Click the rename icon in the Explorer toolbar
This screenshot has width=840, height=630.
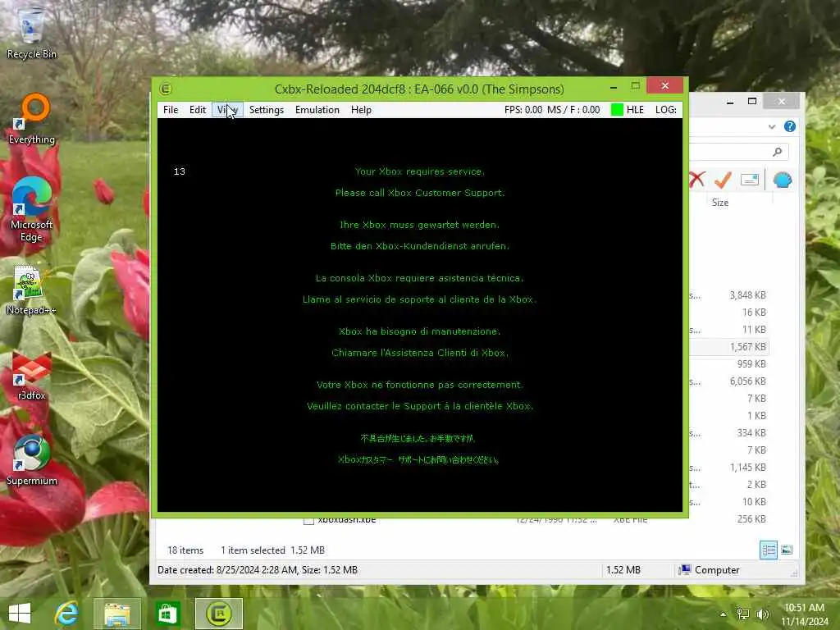[x=750, y=180]
